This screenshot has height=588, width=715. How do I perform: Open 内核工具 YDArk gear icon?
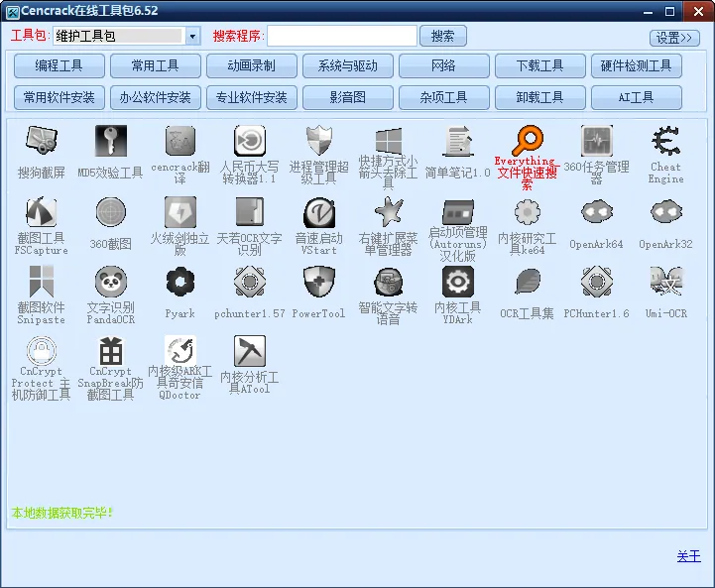(x=458, y=282)
